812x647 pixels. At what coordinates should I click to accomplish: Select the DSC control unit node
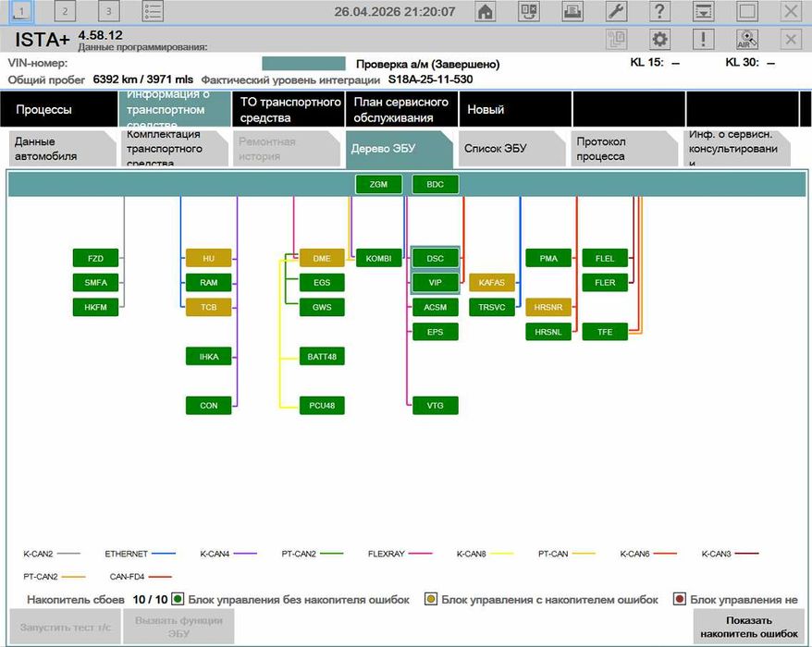point(435,258)
